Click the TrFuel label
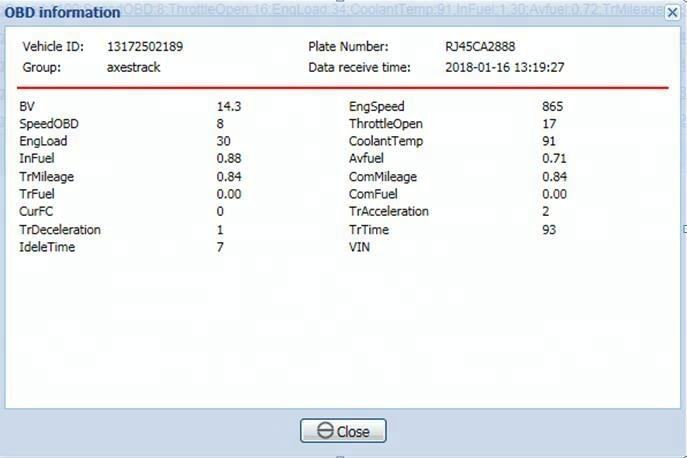 coord(37,194)
